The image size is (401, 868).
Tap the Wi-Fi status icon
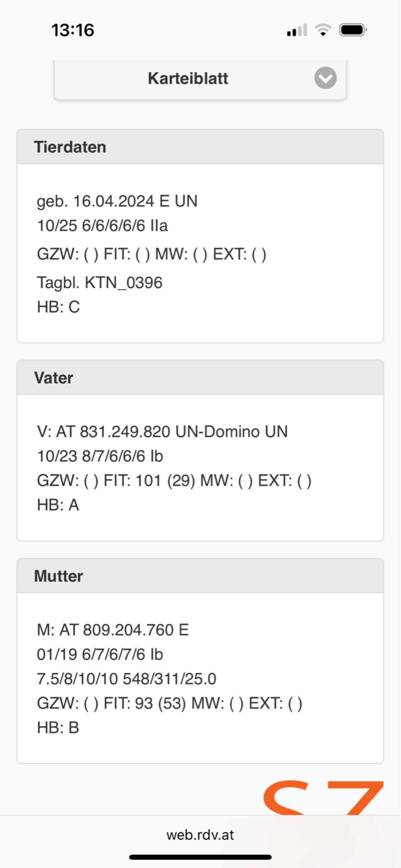[323, 30]
